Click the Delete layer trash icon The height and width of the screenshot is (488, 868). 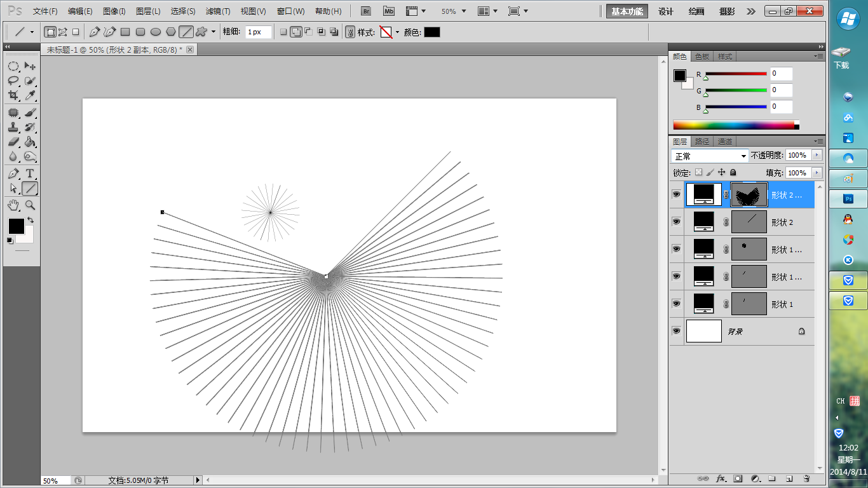[x=806, y=478]
